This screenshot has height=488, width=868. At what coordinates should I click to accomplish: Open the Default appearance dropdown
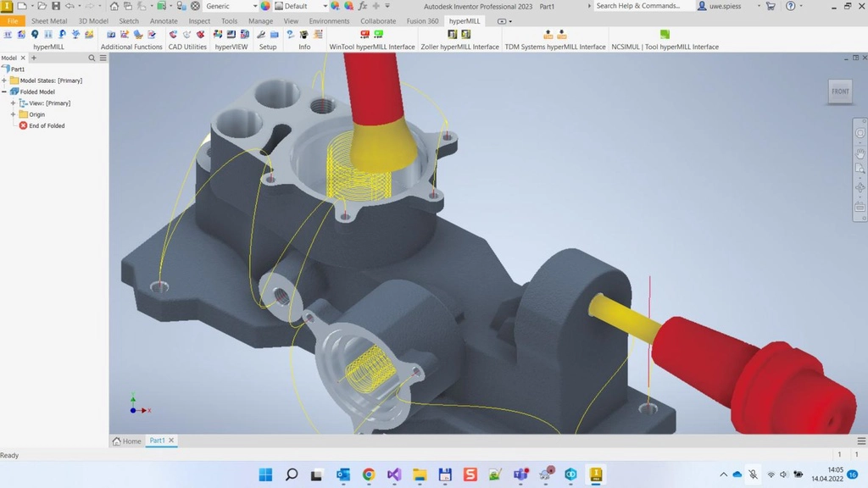(325, 6)
